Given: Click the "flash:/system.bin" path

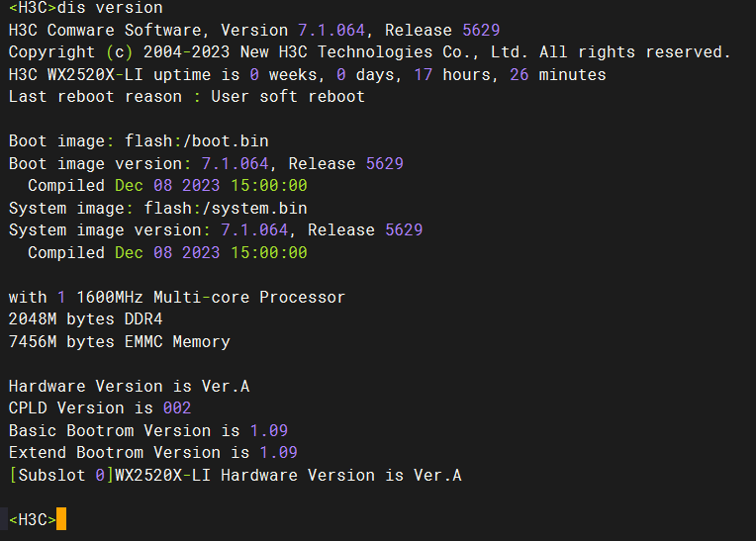Looking at the screenshot, I should click(x=226, y=208).
